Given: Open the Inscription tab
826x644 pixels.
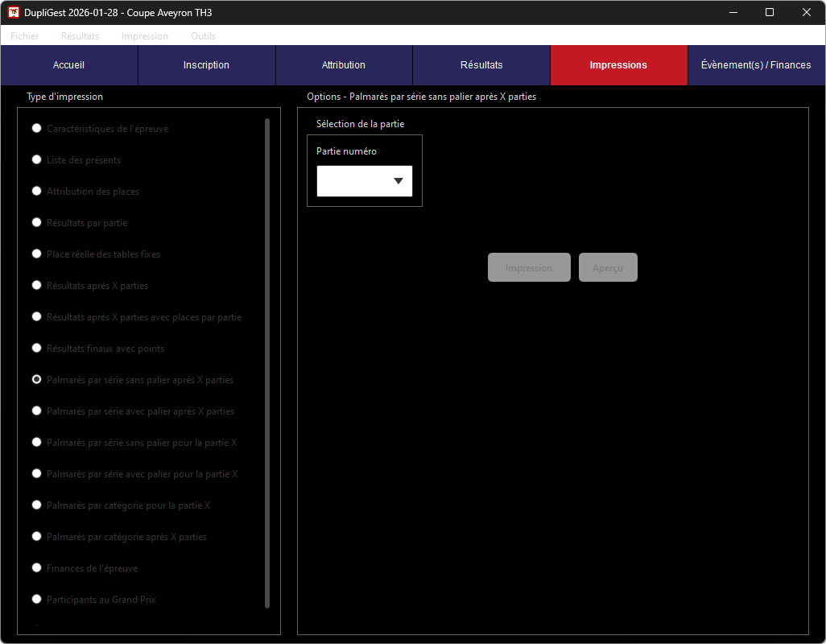Looking at the screenshot, I should click(x=206, y=65).
